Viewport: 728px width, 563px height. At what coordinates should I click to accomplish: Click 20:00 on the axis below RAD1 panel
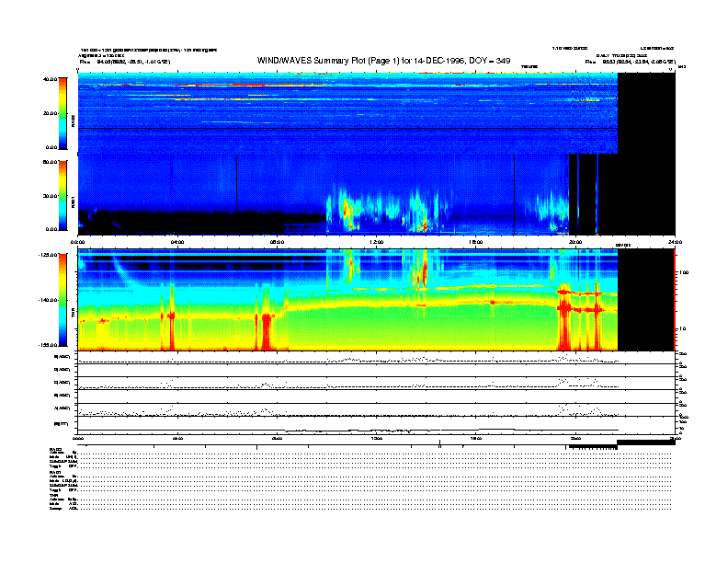pos(575,242)
